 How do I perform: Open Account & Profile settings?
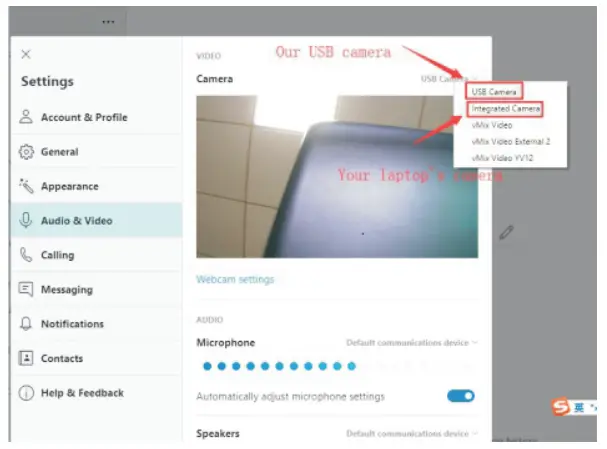click(97, 117)
